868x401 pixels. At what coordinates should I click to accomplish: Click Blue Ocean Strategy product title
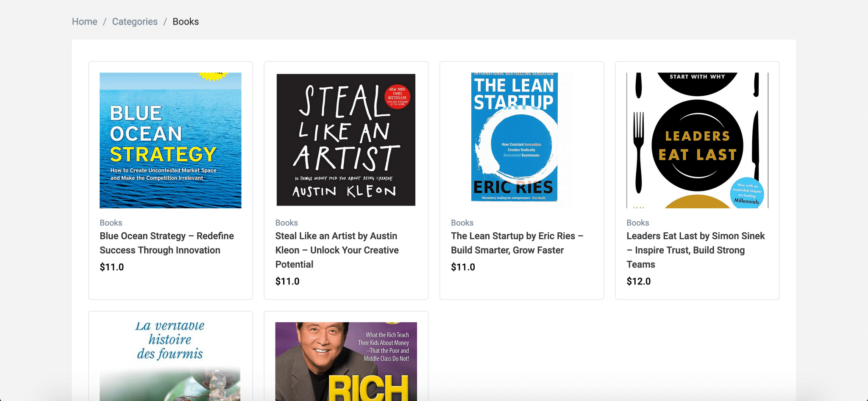pos(167,243)
